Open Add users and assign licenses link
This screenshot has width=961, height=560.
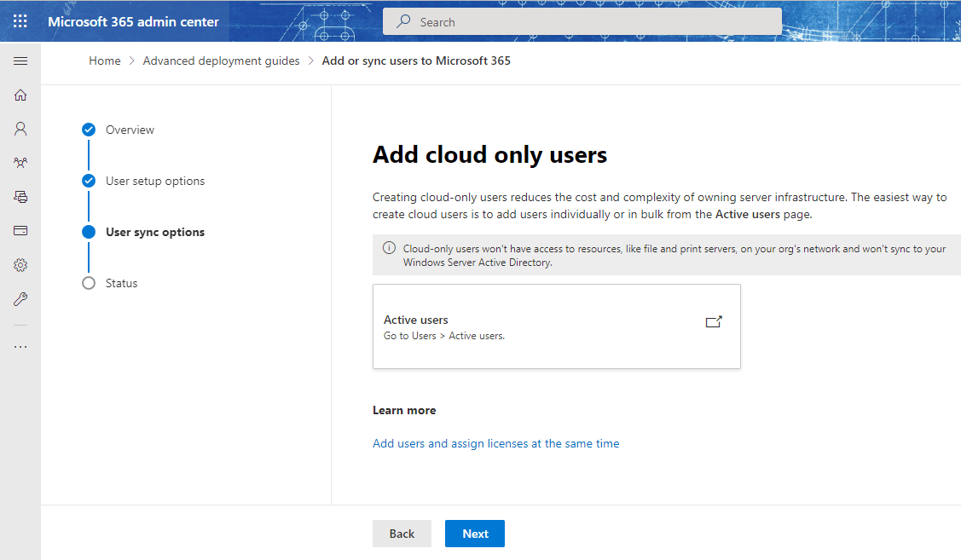tap(495, 443)
